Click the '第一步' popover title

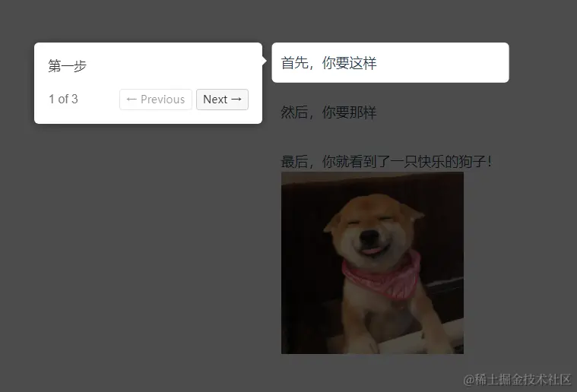68,66
